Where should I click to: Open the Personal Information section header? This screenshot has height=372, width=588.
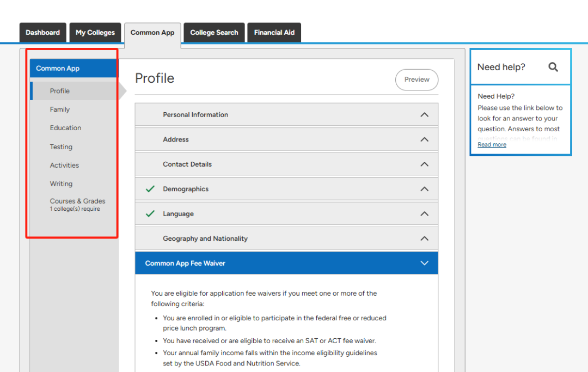point(286,115)
